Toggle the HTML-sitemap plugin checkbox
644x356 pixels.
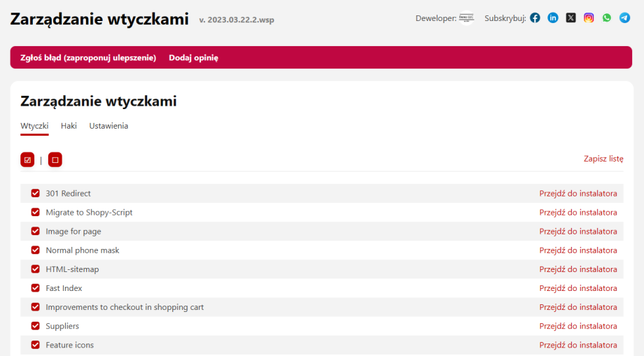pos(36,269)
